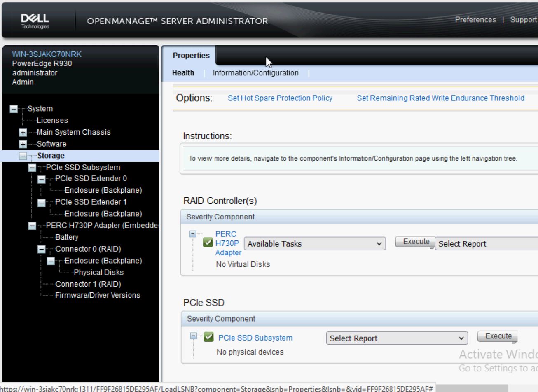The height and width of the screenshot is (392, 538).
Task: Collapse PCIe SSD Extender 1 node
Action: [41, 203]
